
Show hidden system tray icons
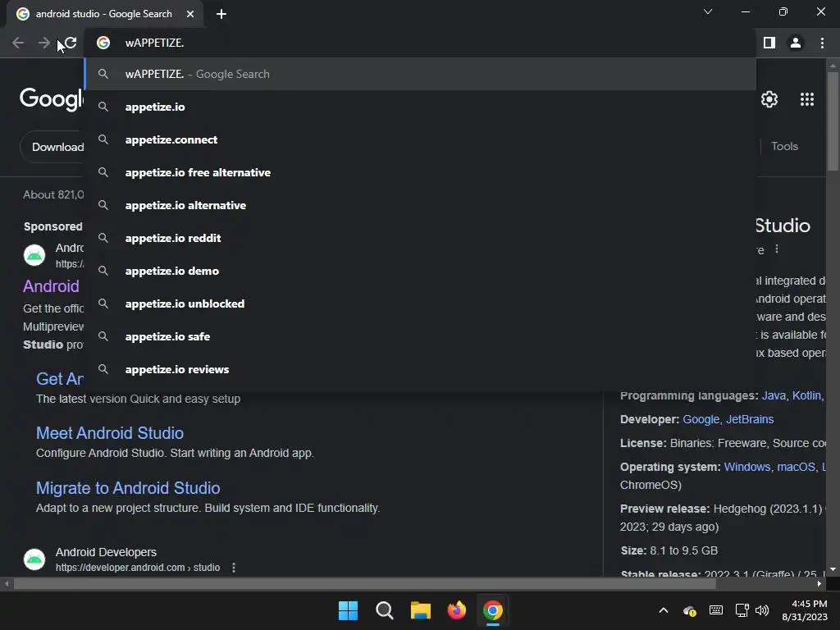point(663,610)
